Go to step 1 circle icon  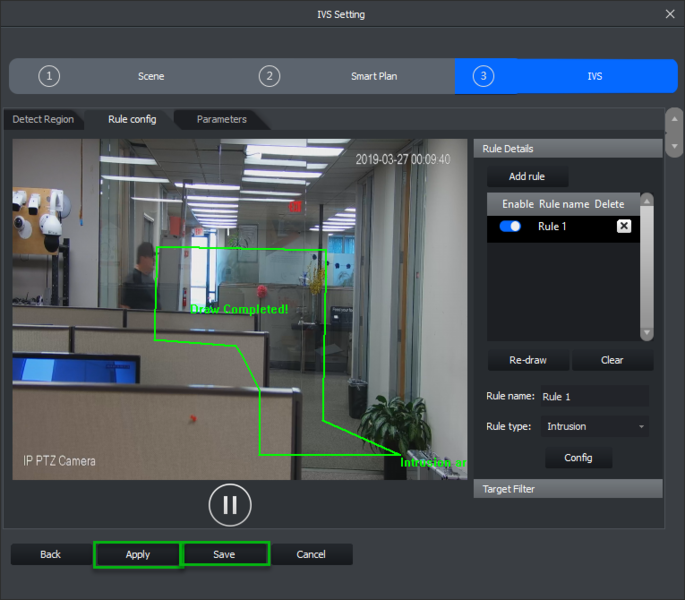pyautogui.click(x=50, y=76)
